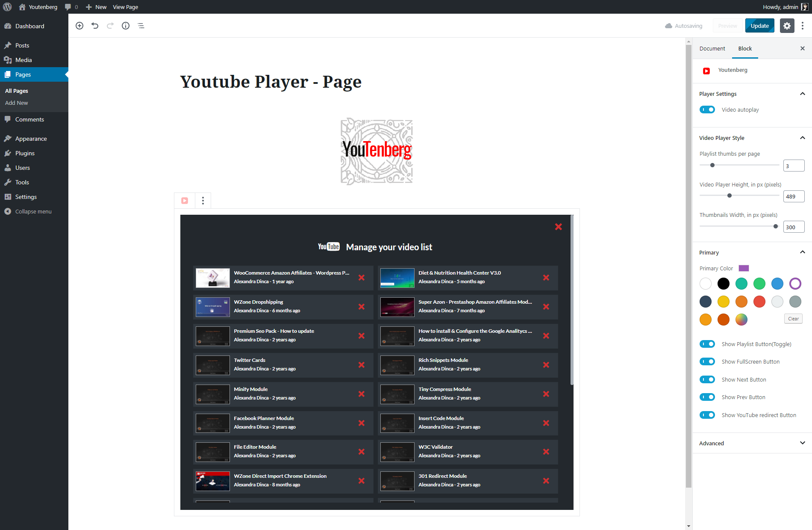812x530 pixels.
Task: Remove WooCommerce Amazon Affiliates video
Action: pos(362,278)
